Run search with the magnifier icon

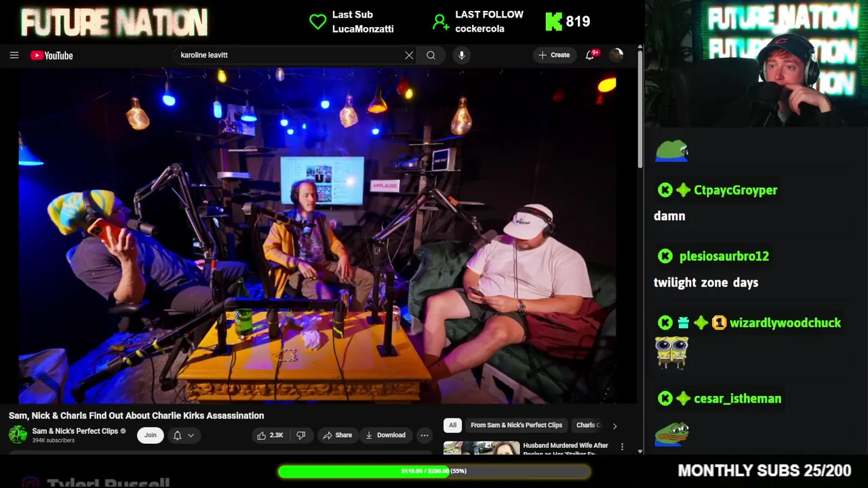coord(431,55)
